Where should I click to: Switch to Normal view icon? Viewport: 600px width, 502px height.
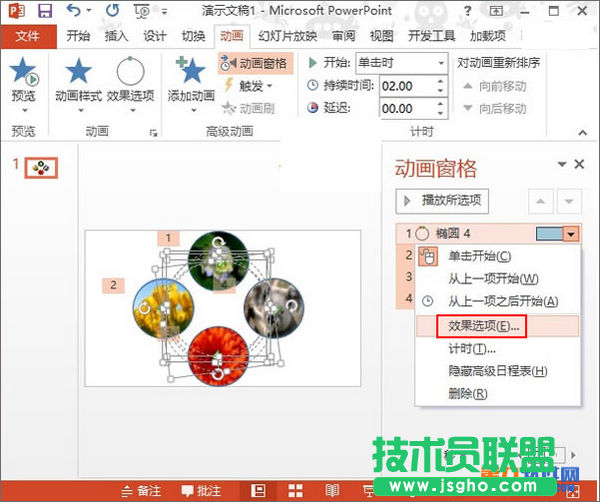click(x=258, y=491)
